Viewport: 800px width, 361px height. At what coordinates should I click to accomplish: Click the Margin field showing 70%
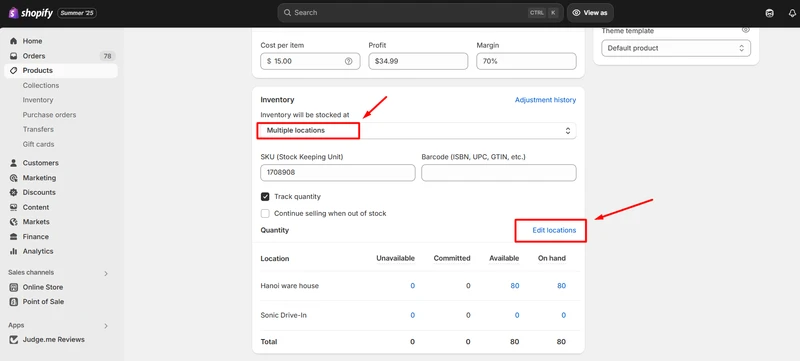(527, 61)
